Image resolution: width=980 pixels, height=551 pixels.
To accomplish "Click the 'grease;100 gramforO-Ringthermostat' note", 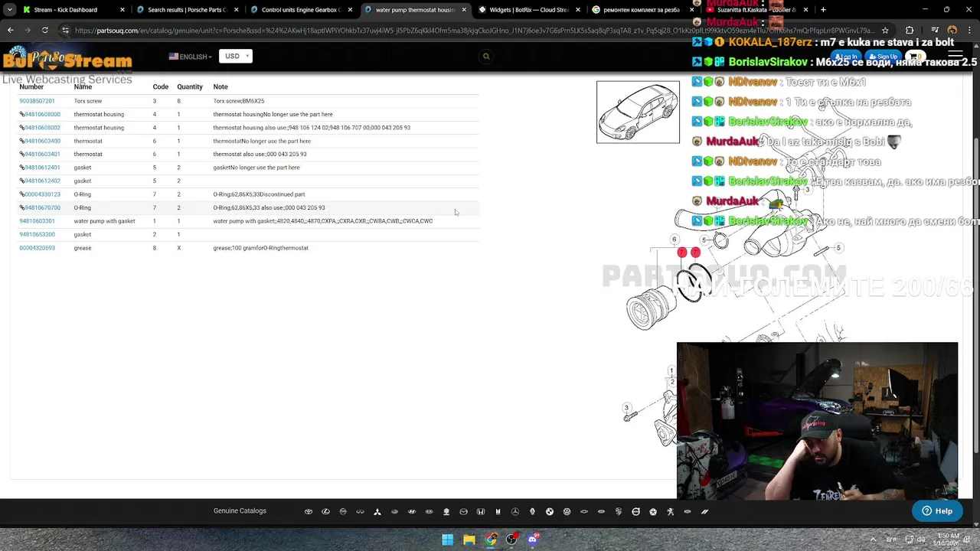I will tap(260, 248).
